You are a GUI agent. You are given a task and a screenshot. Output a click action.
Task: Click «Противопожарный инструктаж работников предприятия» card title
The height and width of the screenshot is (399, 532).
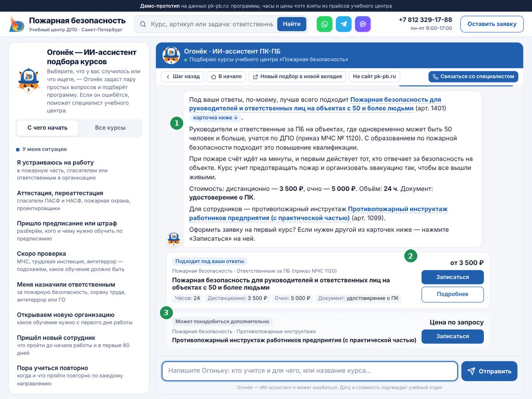[x=294, y=340]
